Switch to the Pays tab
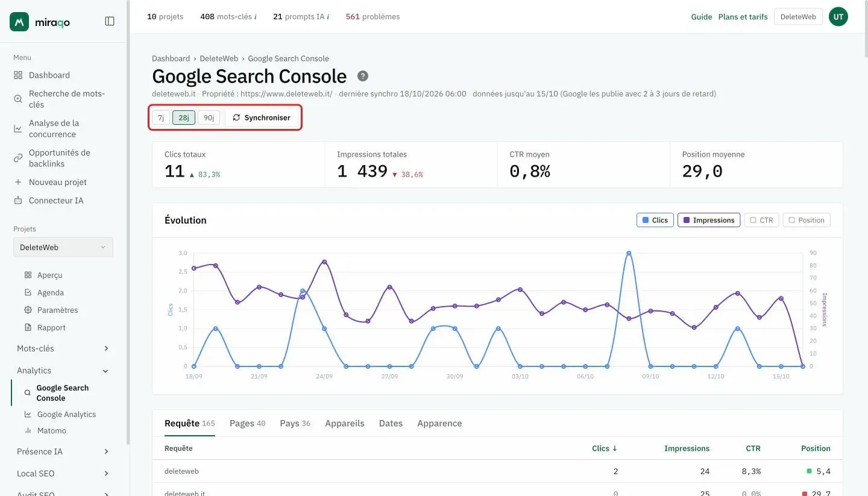The width and height of the screenshot is (868, 496). click(295, 423)
